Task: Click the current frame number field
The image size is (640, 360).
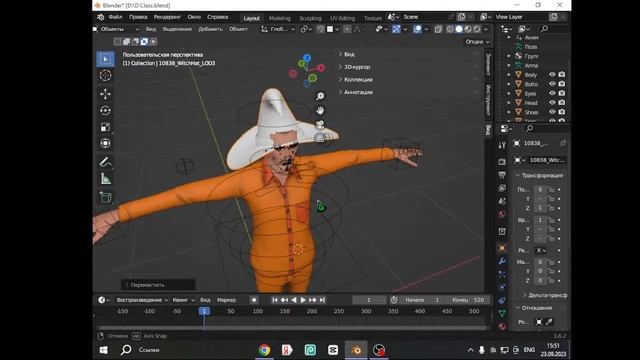Action: point(369,300)
